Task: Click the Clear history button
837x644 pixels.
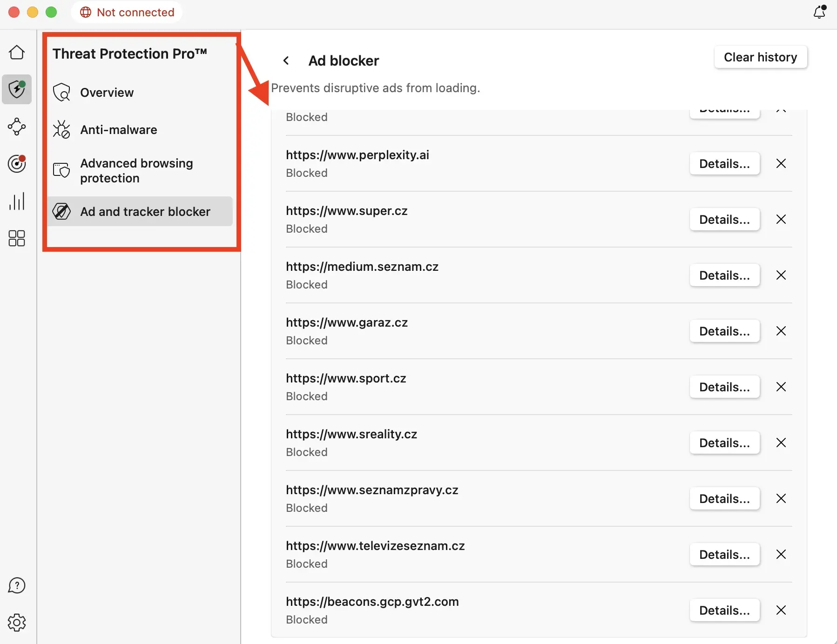Action: pos(760,57)
